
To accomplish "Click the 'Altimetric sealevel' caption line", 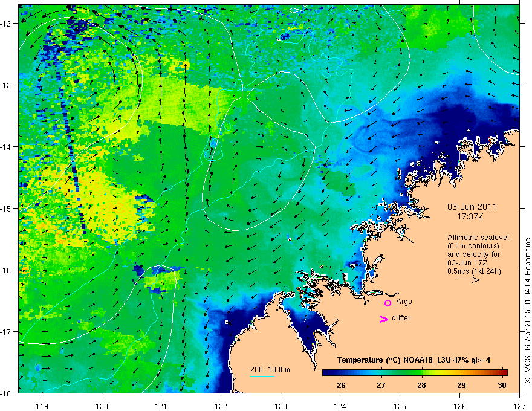I will [478, 238].
